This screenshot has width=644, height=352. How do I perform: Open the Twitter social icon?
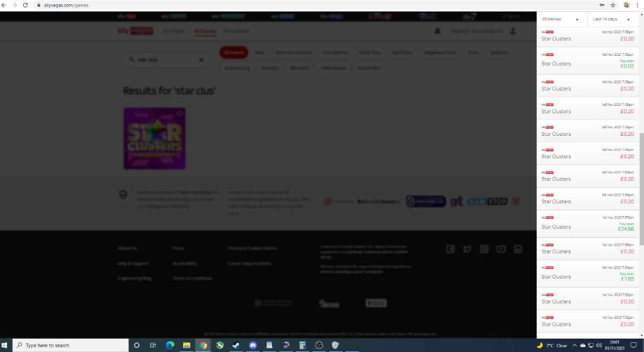tap(467, 248)
